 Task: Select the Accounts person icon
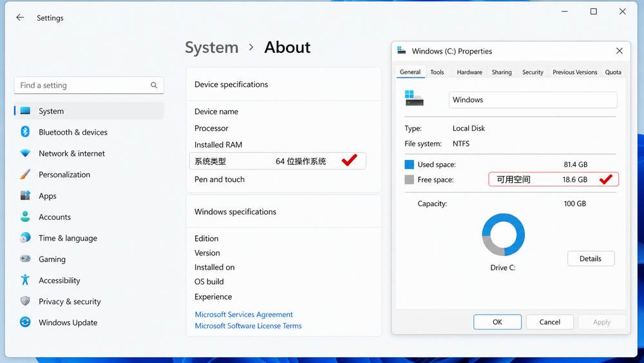click(x=25, y=217)
